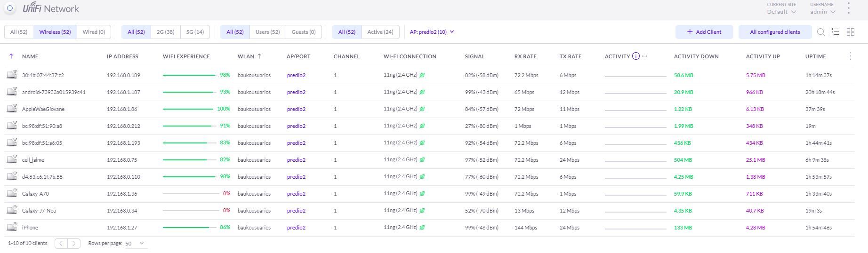Open the top-right vertical dots menu
This screenshot has height=253, width=868.
click(849, 8)
